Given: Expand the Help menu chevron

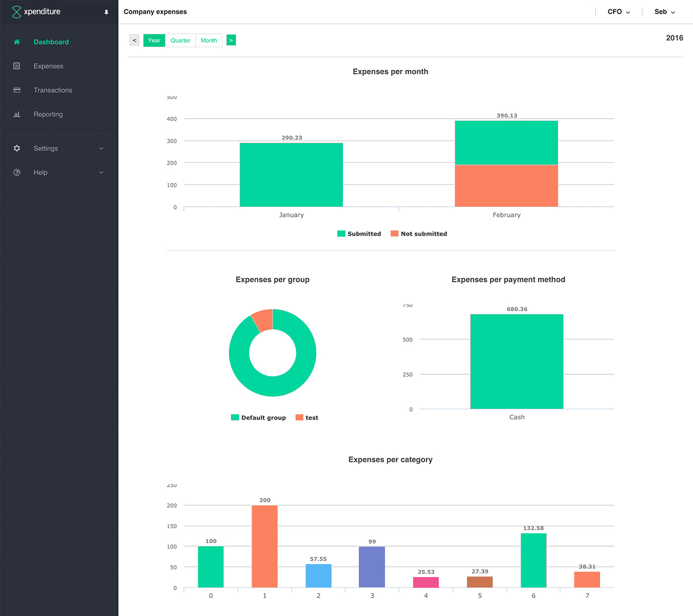Looking at the screenshot, I should point(101,172).
